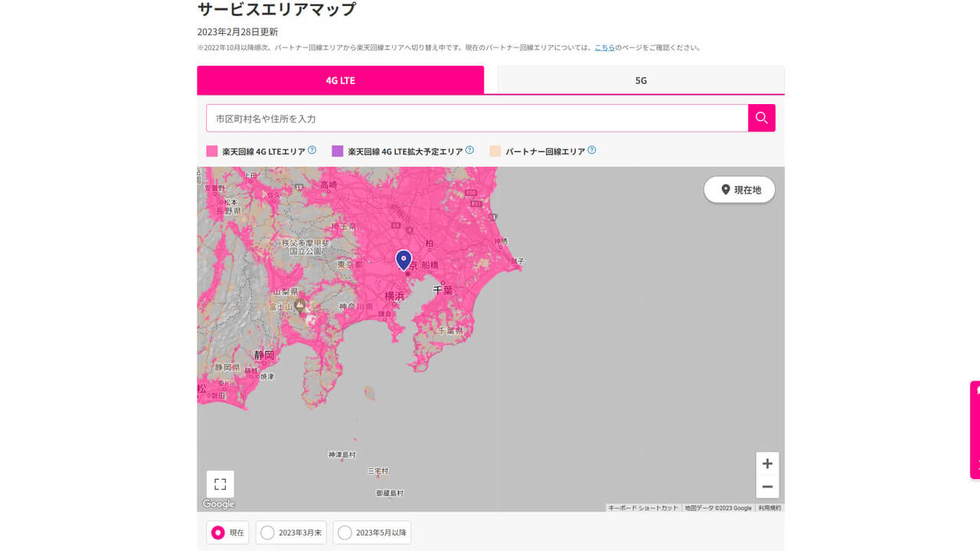Click the Google logo on the map
This screenshot has width=980, height=551.
click(x=217, y=504)
